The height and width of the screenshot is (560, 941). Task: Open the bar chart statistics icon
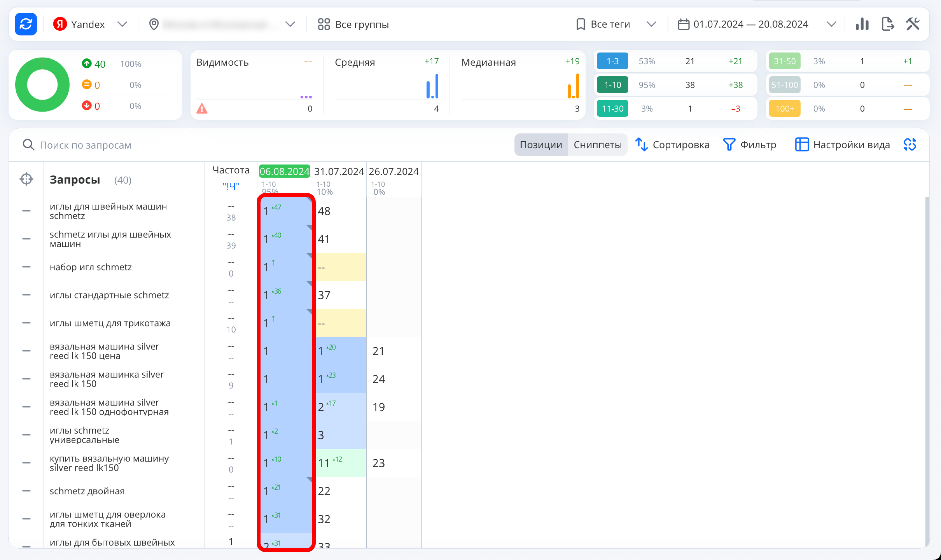(x=862, y=24)
